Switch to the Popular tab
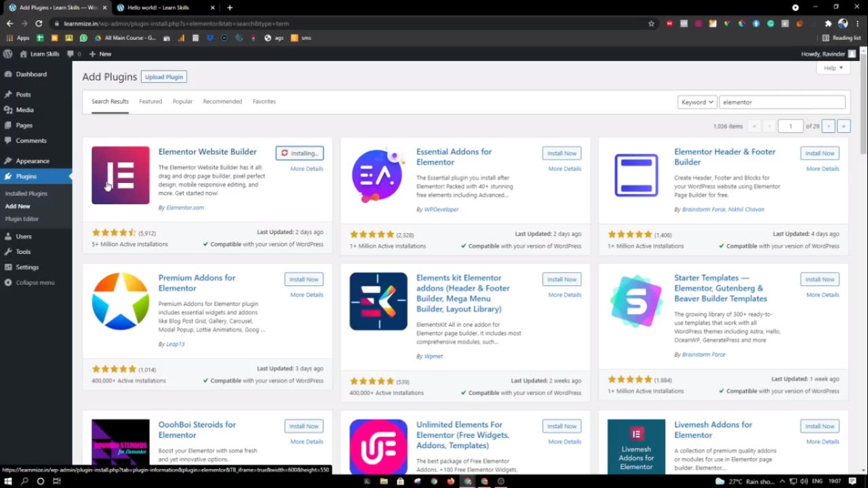Viewport: 868px width, 488px height. [x=182, y=102]
